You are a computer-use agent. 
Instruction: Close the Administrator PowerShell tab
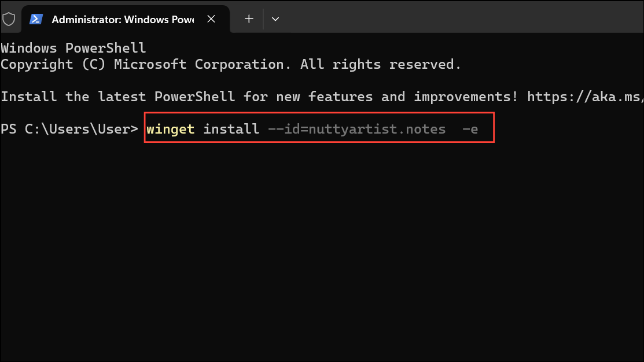(x=211, y=19)
